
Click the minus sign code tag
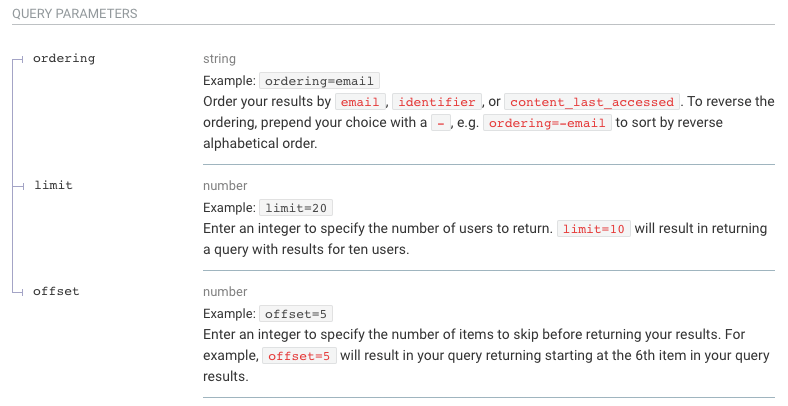point(441,123)
